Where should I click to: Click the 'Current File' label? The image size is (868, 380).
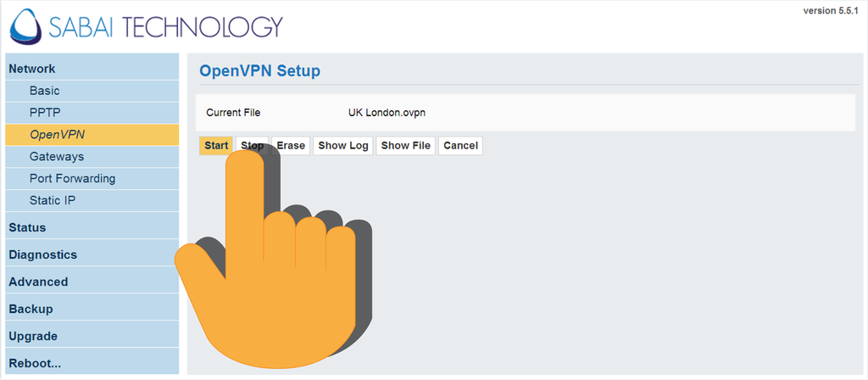(x=233, y=113)
